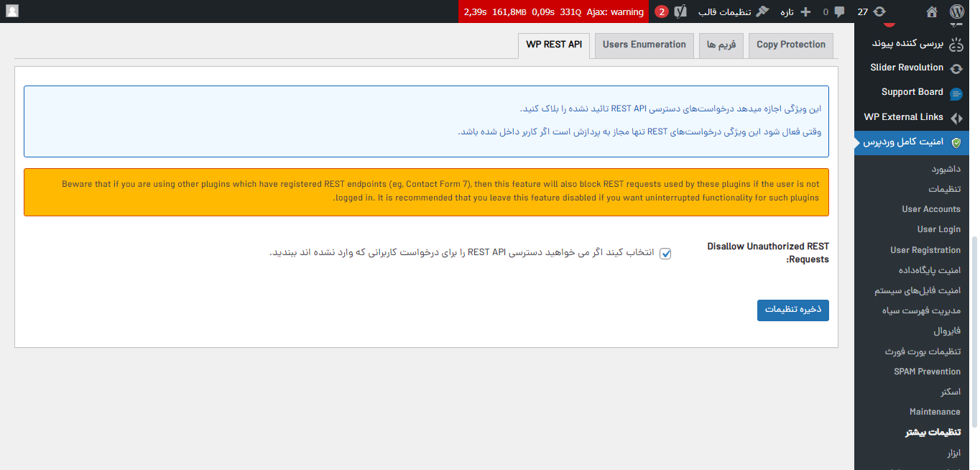Click the orange REST endpoints warning notice
This screenshot has width=980, height=470.
click(426, 192)
